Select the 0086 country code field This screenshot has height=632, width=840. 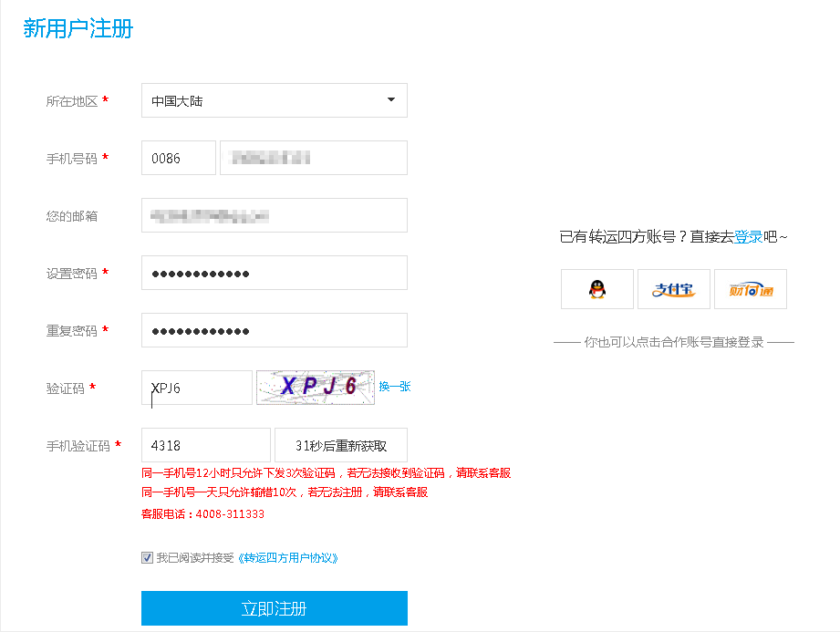tap(178, 158)
